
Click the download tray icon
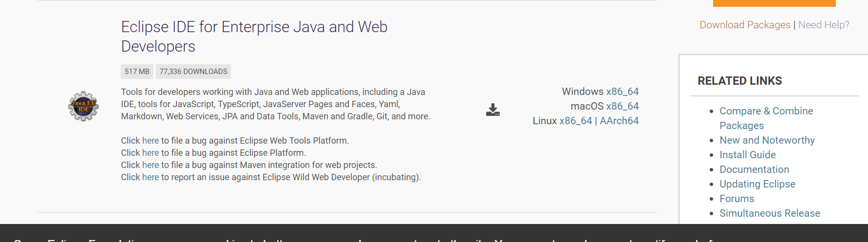point(493,110)
